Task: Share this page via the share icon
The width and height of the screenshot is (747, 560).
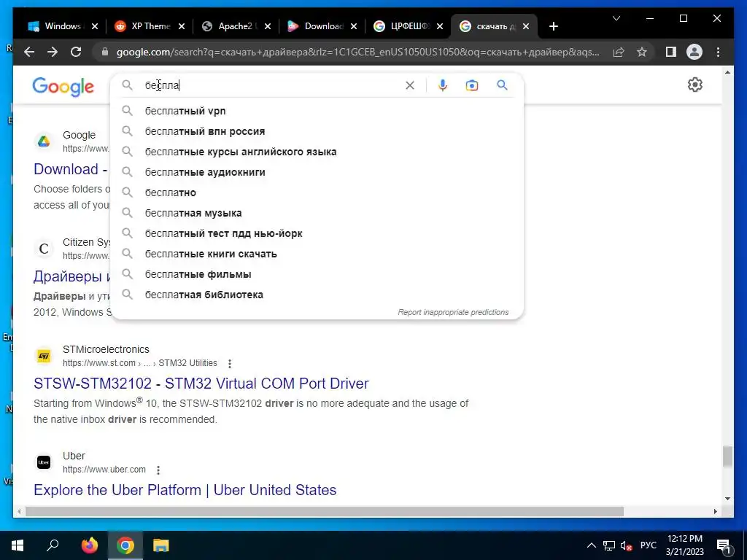Action: 619,52
